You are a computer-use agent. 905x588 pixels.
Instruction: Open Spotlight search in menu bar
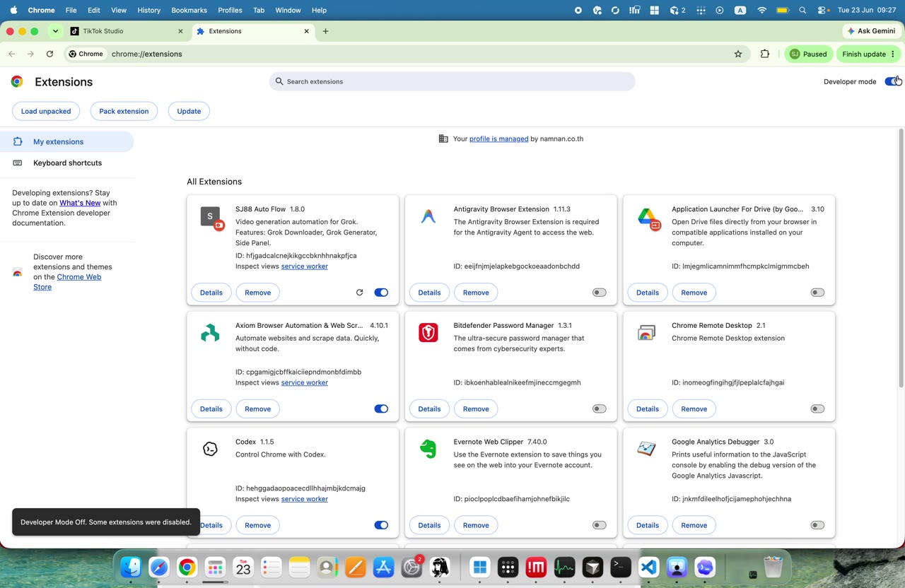pyautogui.click(x=802, y=10)
